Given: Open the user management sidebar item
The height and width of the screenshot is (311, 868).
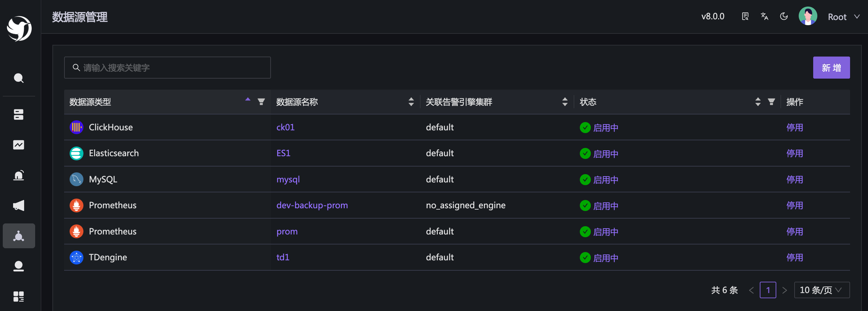Looking at the screenshot, I should tap(19, 266).
